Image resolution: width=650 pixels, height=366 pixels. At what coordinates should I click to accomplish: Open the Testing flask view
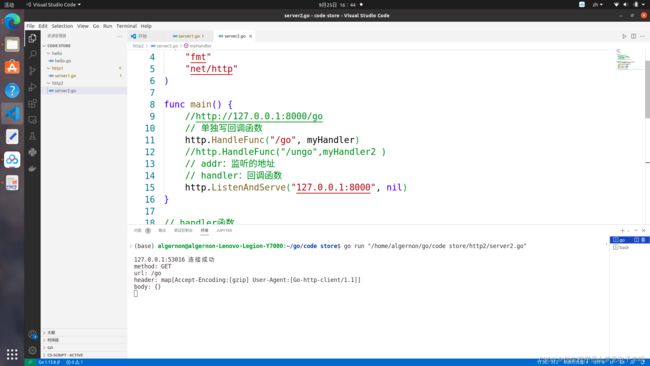[32, 136]
